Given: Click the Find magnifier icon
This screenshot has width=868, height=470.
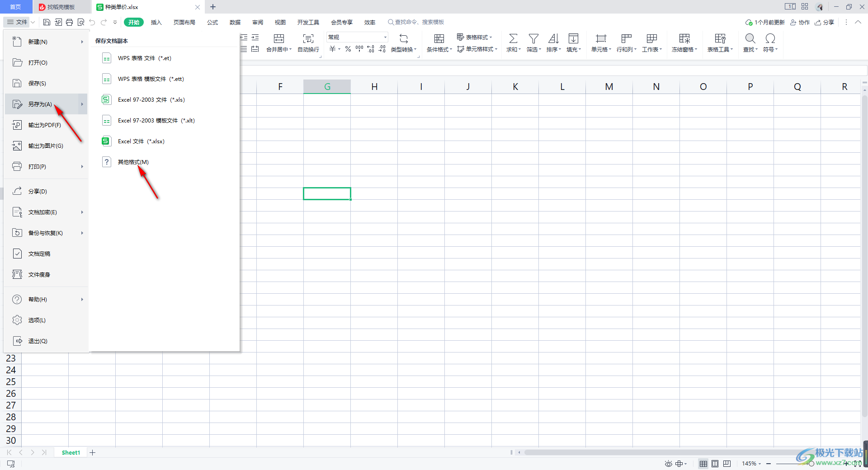Looking at the screenshot, I should [750, 38].
